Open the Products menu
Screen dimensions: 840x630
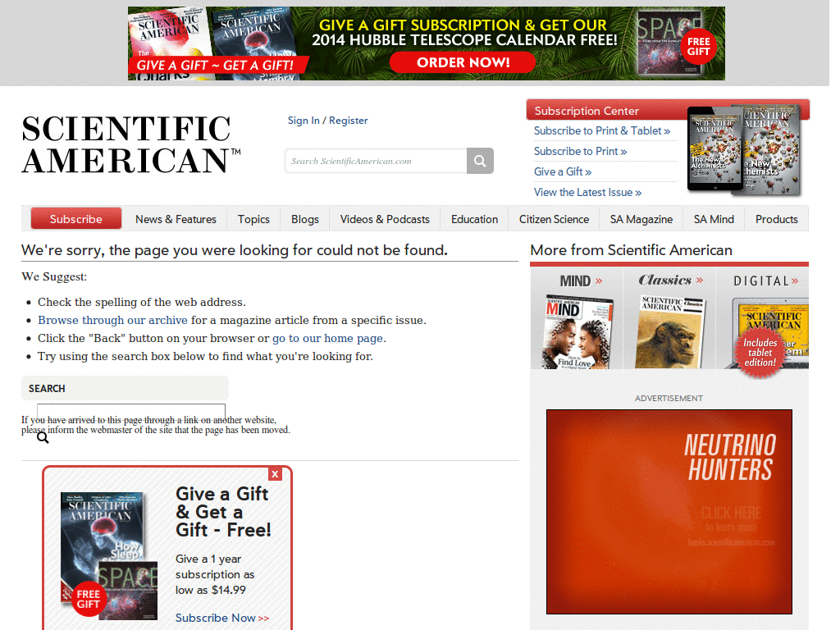[776, 219]
